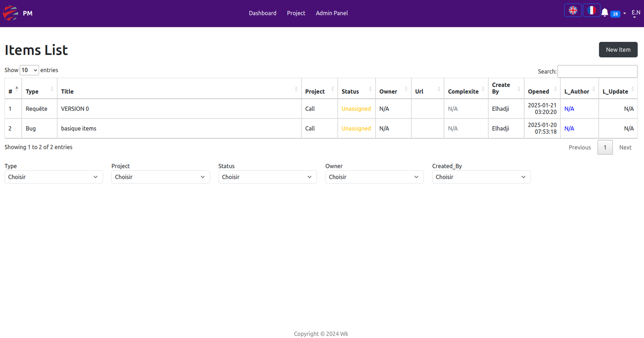The image size is (644, 338).
Task: Click the 28 notifications badge
Action: (615, 14)
